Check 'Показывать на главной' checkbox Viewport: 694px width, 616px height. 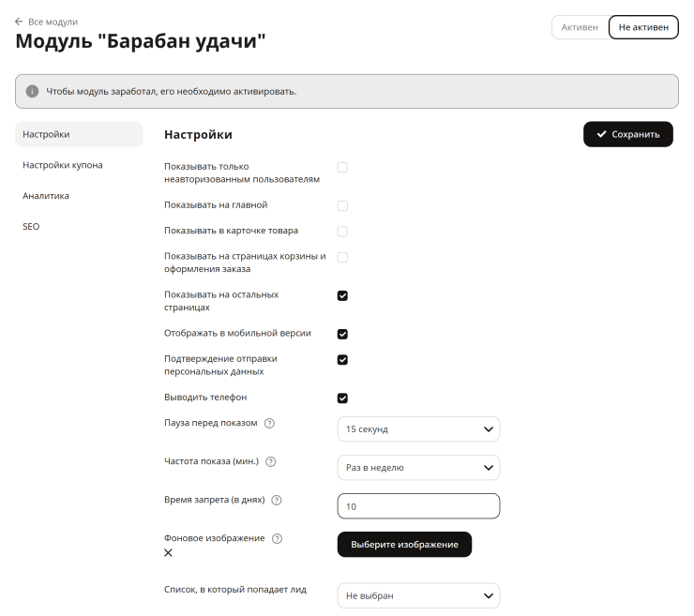click(342, 205)
